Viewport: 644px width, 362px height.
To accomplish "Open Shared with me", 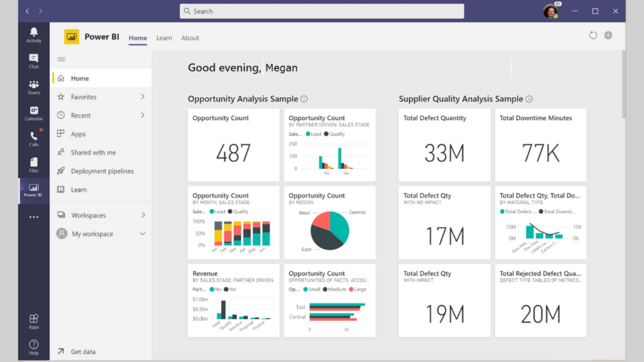I will click(x=102, y=152).
